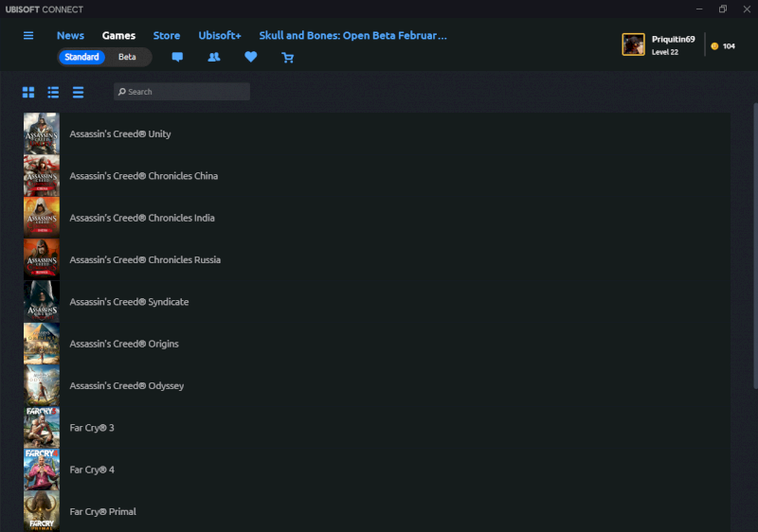Click the 104 Units balance

click(729, 46)
